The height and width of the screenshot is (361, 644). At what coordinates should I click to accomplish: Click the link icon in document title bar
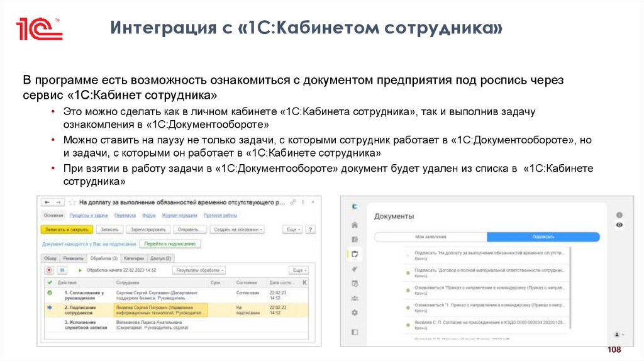click(293, 202)
